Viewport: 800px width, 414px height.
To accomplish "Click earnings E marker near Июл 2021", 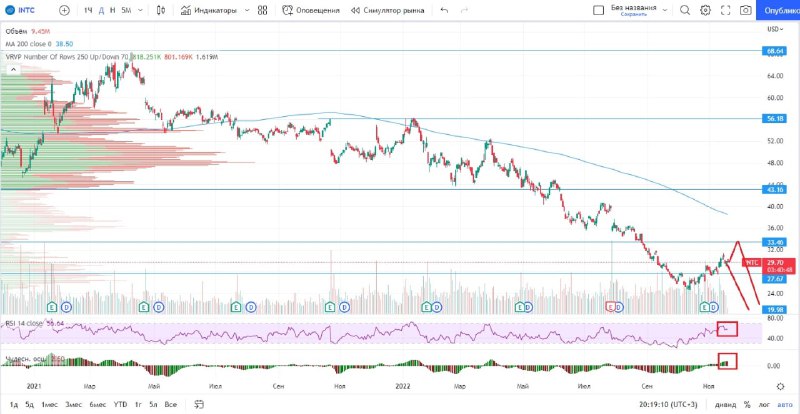I will [x=236, y=307].
